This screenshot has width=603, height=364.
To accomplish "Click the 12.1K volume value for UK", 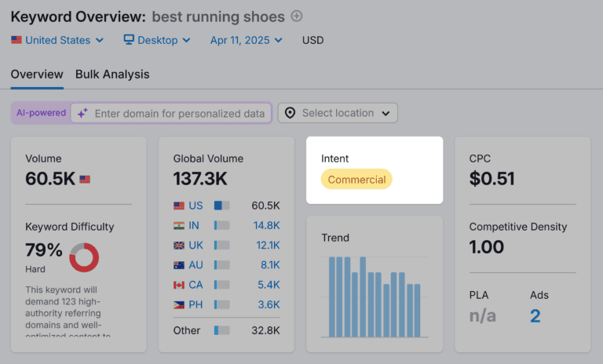I will coord(268,246).
